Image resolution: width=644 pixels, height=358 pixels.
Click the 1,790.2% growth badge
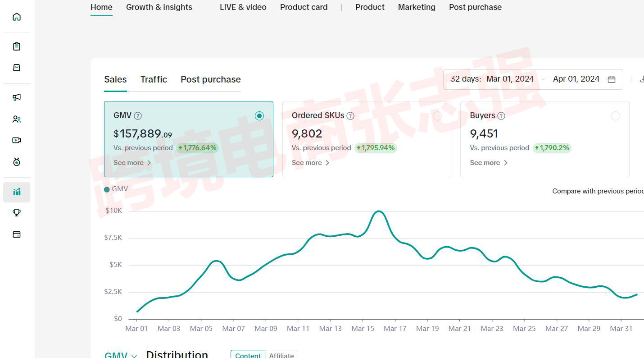pos(552,148)
